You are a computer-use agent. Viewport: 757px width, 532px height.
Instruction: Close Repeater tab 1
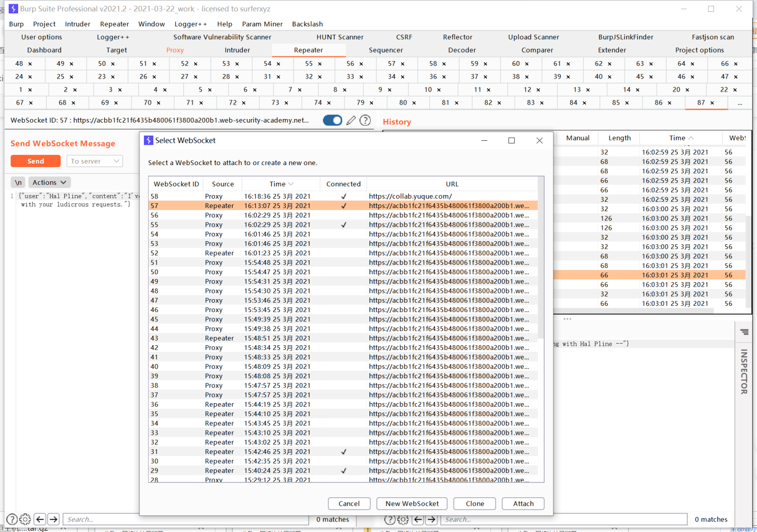click(x=30, y=90)
